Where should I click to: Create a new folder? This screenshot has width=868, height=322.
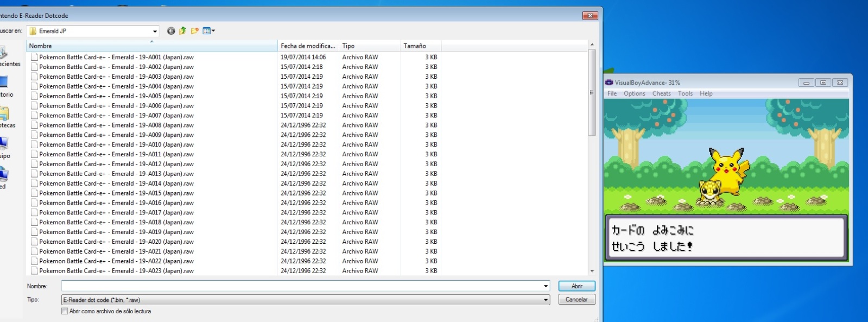[x=194, y=31]
